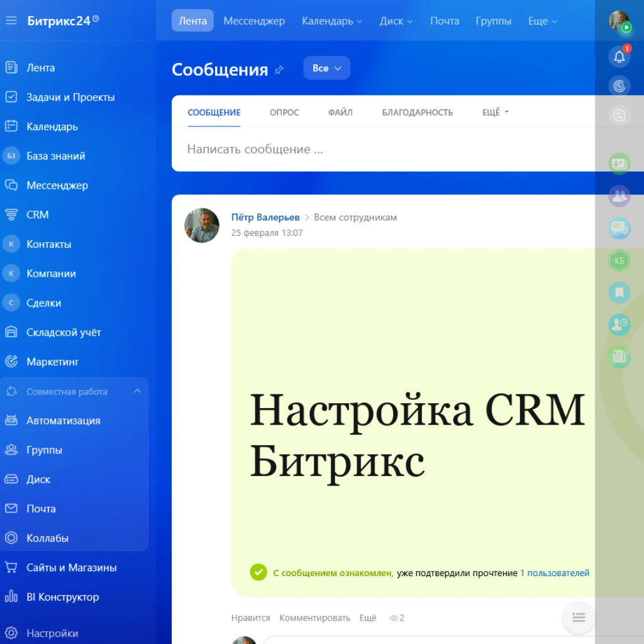This screenshot has height=644, width=644.
Task: Open Складской учёт in the sidebar
Action: click(63, 332)
